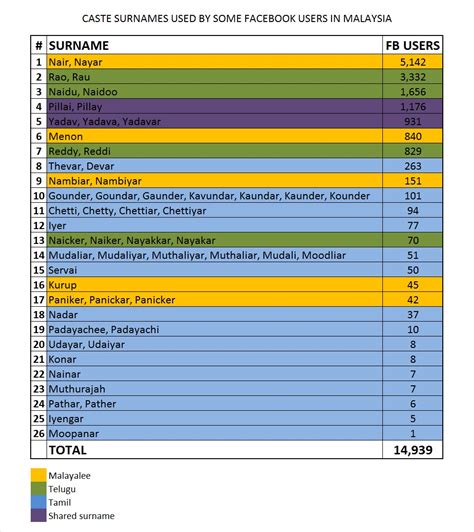474x532 pixels.
Task: Click the 'Nadar' surname cell
Action: 214,315
